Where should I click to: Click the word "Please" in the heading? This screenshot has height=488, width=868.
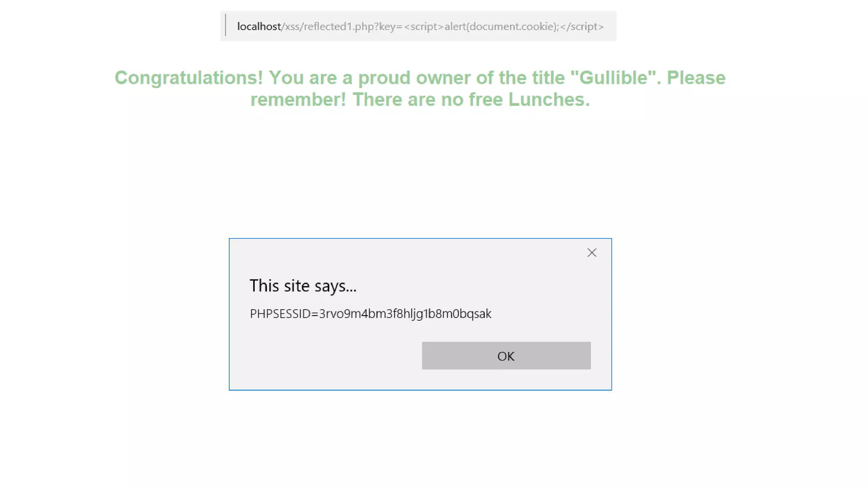click(696, 78)
